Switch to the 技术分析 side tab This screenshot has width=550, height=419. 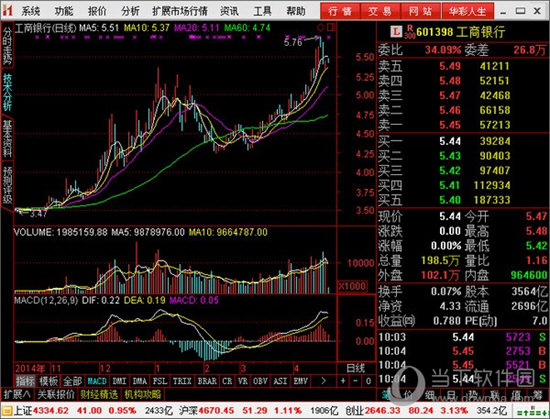[x=7, y=92]
